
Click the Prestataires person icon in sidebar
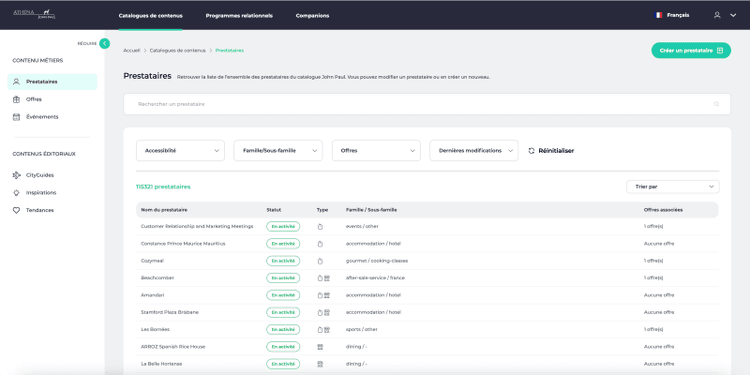tap(16, 82)
